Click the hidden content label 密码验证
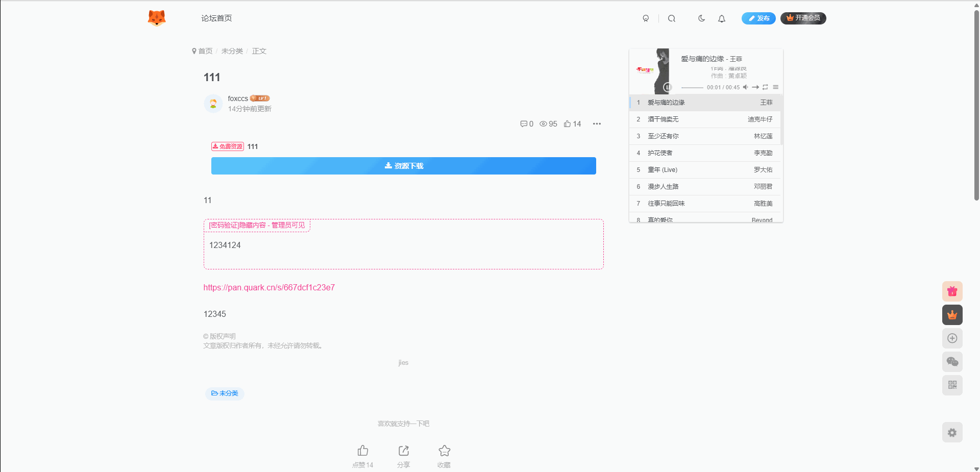 click(257, 225)
